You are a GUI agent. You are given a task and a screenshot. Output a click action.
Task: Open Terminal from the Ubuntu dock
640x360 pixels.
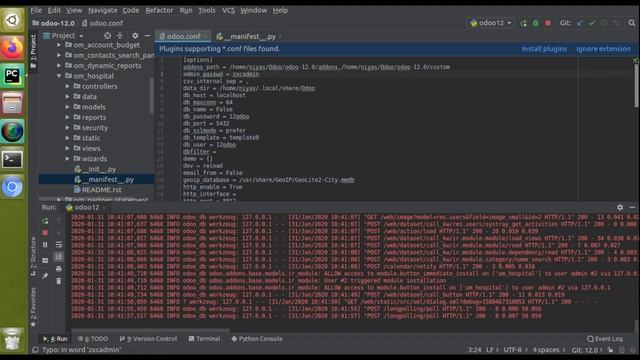tap(12, 159)
